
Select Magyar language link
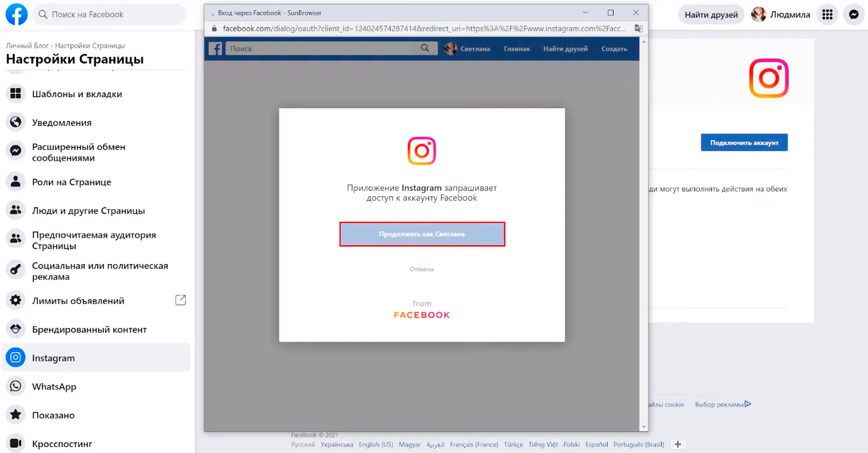410,444
